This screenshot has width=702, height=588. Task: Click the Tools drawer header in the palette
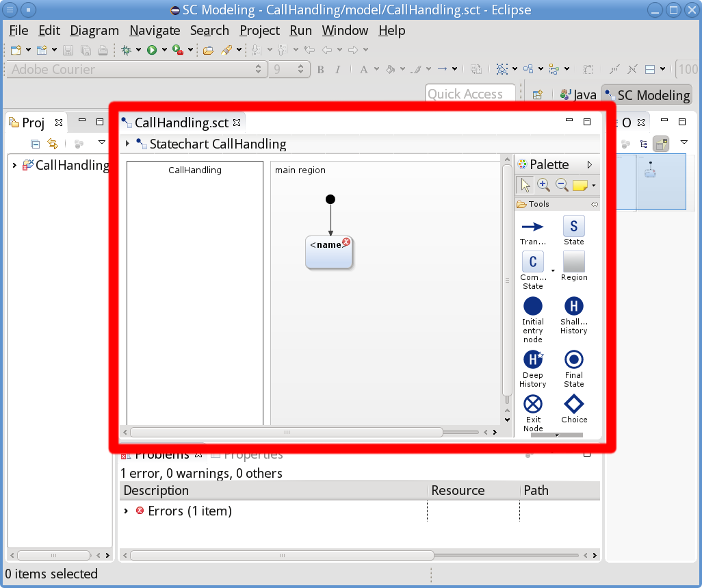(557, 204)
